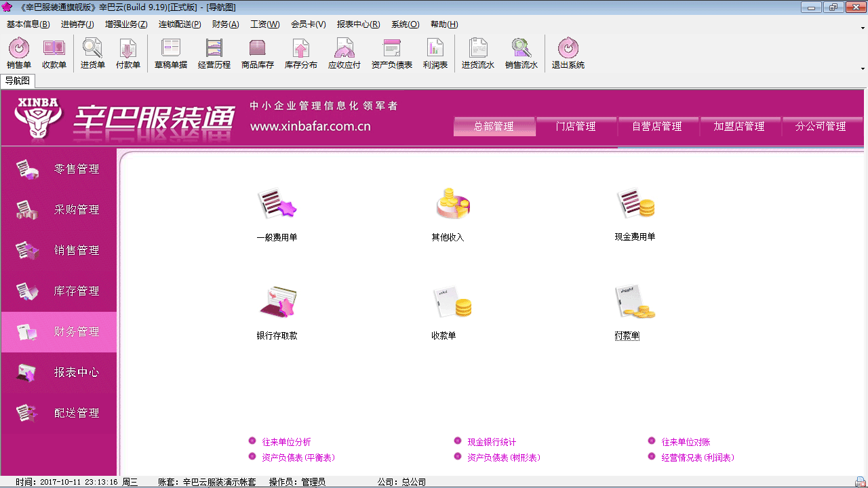Select 配送管理 in the sidebar

click(59, 413)
